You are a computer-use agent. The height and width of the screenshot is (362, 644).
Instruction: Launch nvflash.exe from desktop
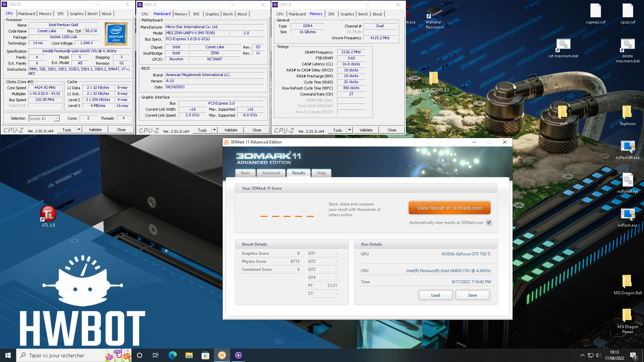click(628, 217)
